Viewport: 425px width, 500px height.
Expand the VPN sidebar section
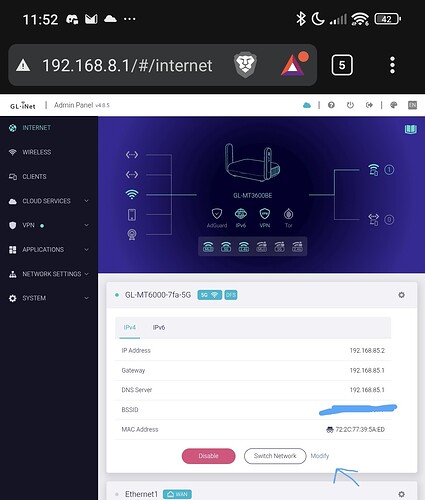(49, 225)
